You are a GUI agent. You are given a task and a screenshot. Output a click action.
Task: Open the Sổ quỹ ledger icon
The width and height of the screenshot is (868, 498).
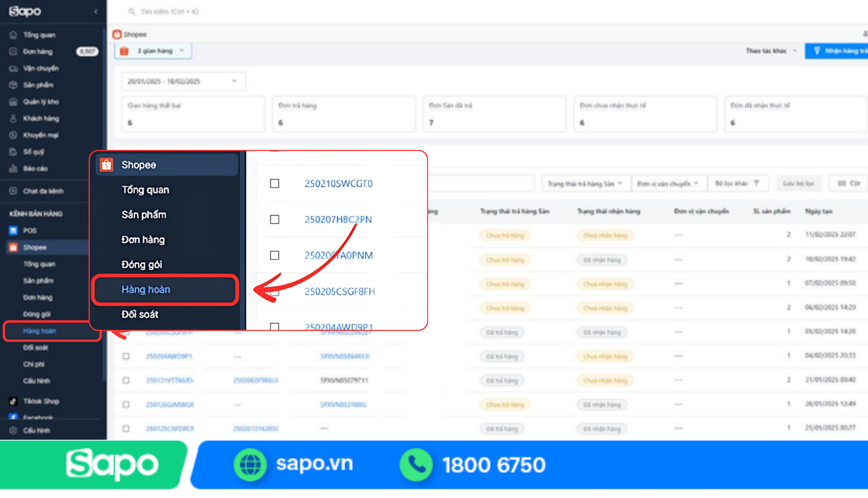pos(13,152)
